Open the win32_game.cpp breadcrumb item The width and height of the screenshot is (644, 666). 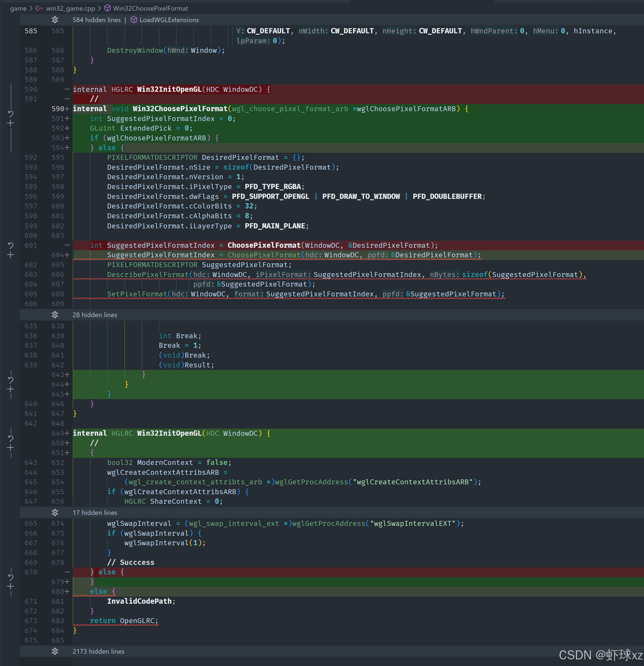70,8
